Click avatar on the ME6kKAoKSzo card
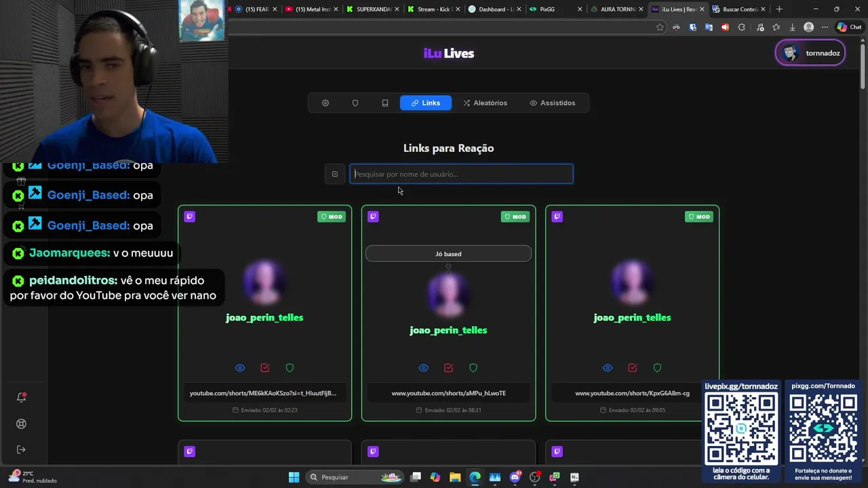The height and width of the screenshot is (488, 868). 264,281
